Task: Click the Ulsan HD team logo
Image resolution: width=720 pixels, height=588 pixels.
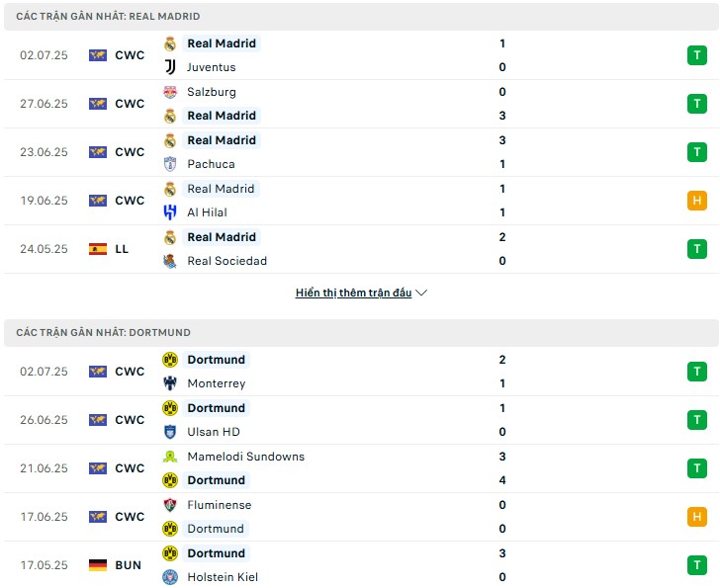Action: pos(170,432)
